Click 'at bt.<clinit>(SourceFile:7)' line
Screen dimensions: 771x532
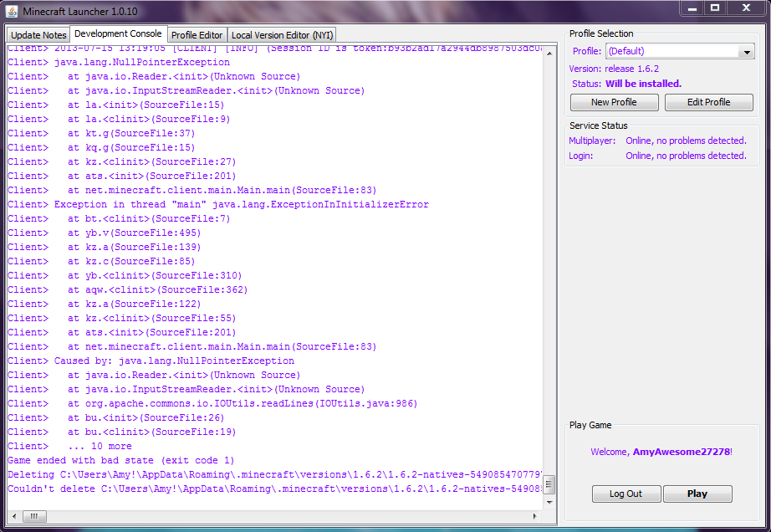tap(119, 218)
